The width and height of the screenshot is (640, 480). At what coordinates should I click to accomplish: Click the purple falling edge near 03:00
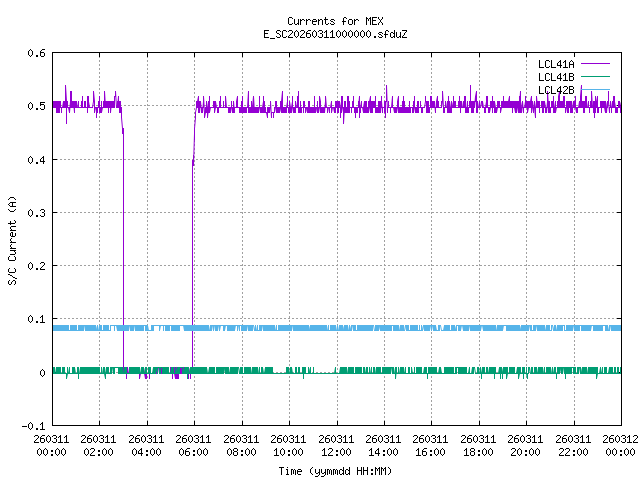pos(123,250)
